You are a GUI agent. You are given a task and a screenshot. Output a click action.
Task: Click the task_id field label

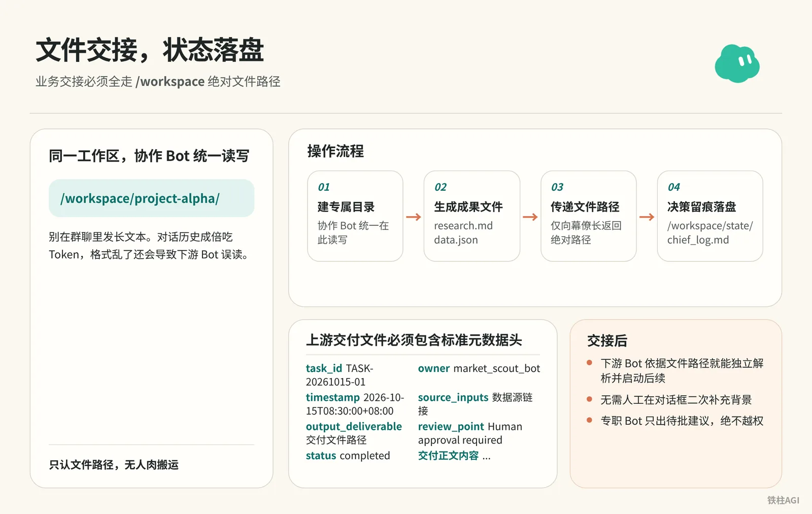[324, 368]
